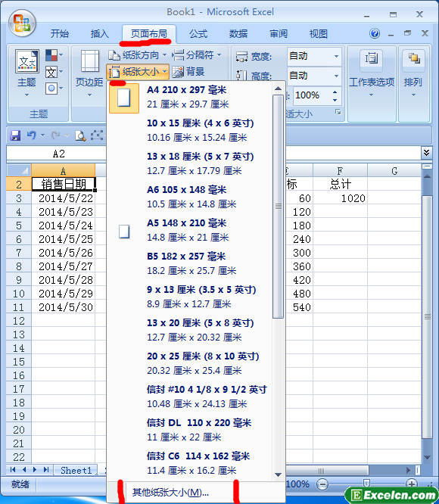439x504 pixels.
Task: Choose 信封 #10 envelope size
Action: [x=190, y=397]
